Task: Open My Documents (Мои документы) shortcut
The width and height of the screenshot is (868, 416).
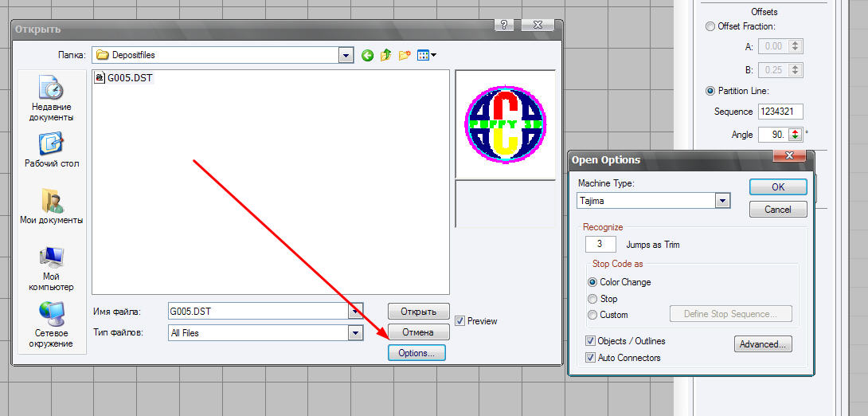Action: 52,206
